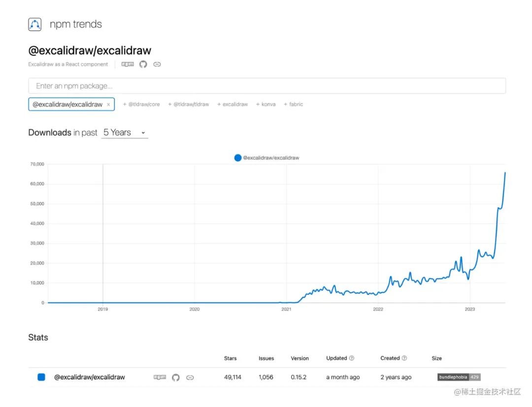Open GitHub icon in the Stats row
This screenshot has height=407, width=532.
coord(175,377)
